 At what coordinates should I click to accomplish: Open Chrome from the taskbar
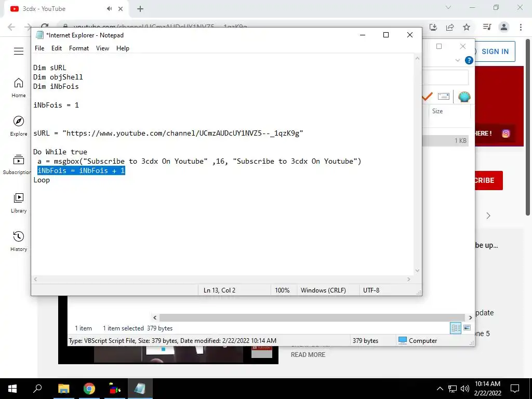(x=89, y=389)
